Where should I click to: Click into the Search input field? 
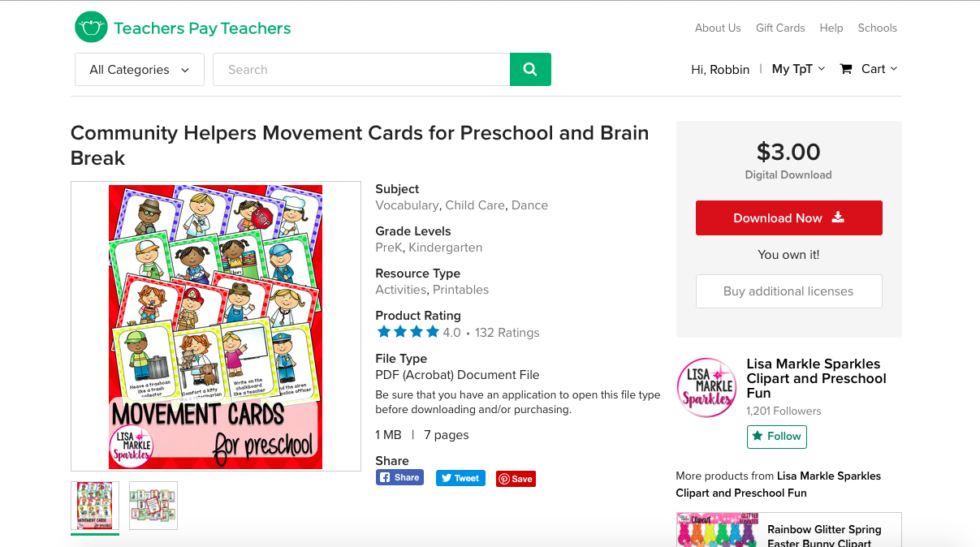tap(361, 69)
